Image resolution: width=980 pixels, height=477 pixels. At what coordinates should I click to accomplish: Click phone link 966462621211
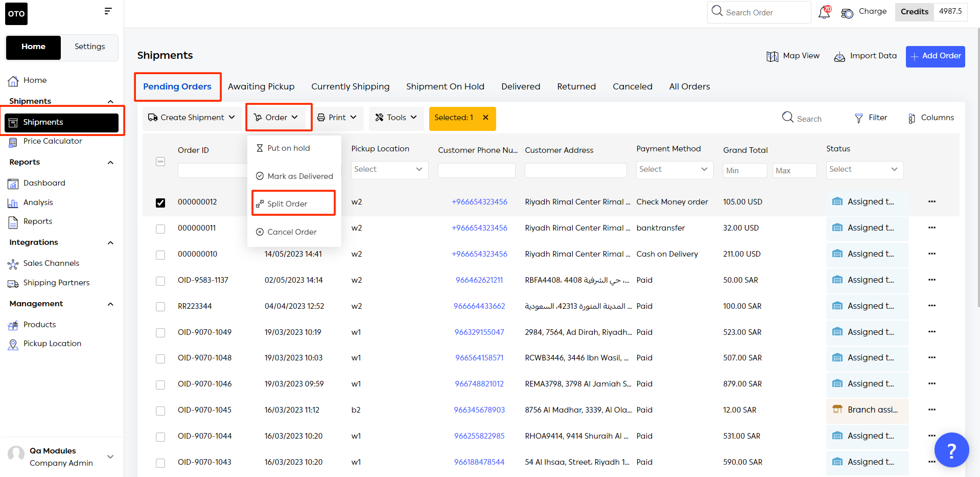coord(479,280)
